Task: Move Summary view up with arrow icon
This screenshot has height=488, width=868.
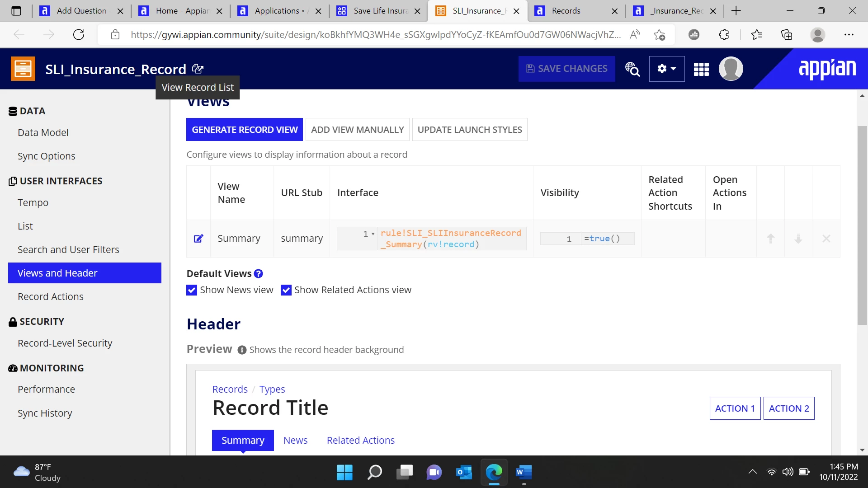Action: point(771,239)
